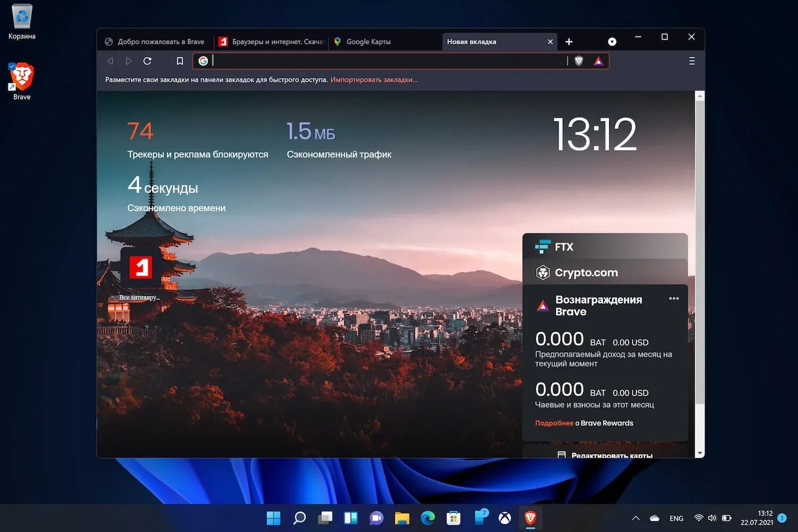This screenshot has width=798, height=532.
Task: Open the Crypto.com widget card
Action: [605, 272]
